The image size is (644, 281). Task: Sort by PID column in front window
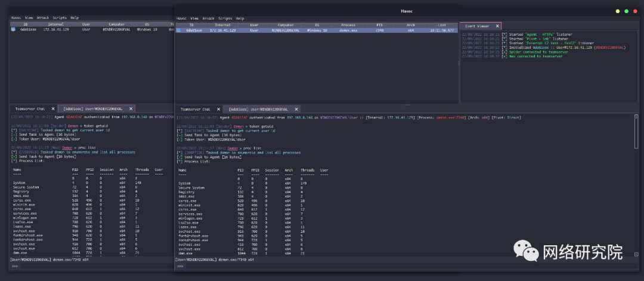coord(379,25)
